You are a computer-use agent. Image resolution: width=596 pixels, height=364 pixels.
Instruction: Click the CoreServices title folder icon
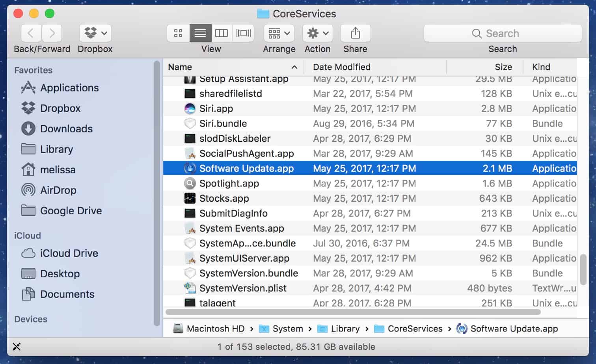click(x=263, y=14)
